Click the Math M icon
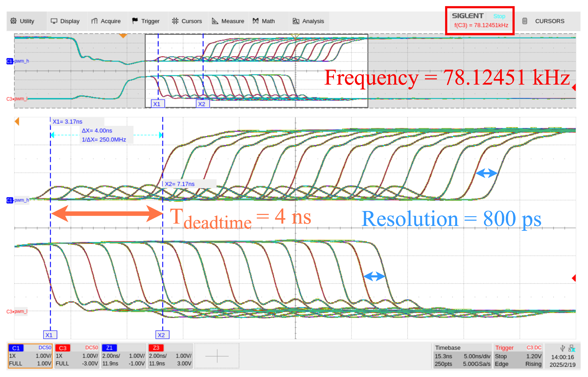Screen dimensions: 588x377 (x=256, y=21)
